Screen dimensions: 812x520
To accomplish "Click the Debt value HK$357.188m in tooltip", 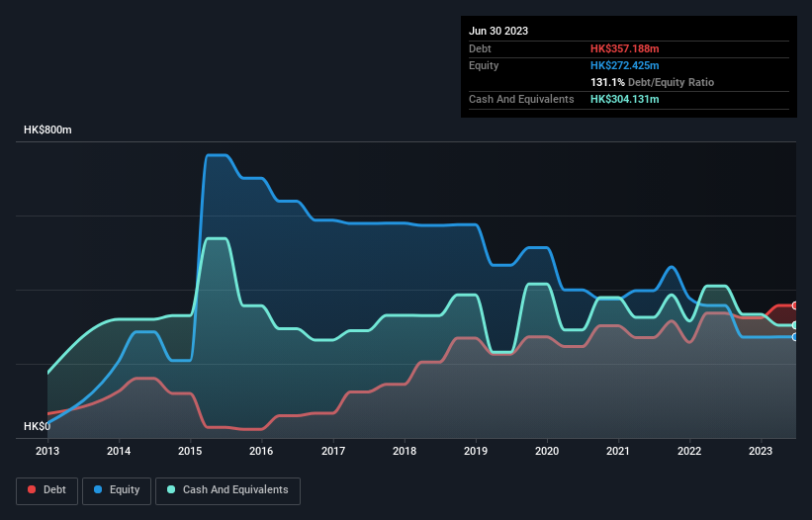I will point(624,48).
